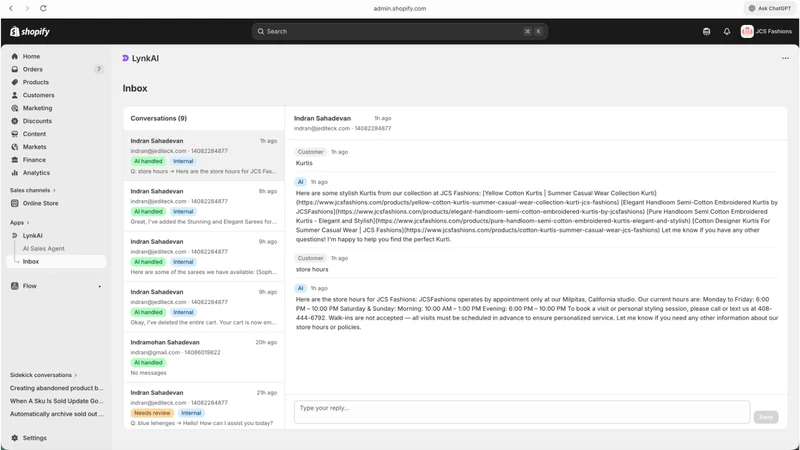Open Online Store icon
This screenshot has height=450, width=800.
pyautogui.click(x=14, y=203)
